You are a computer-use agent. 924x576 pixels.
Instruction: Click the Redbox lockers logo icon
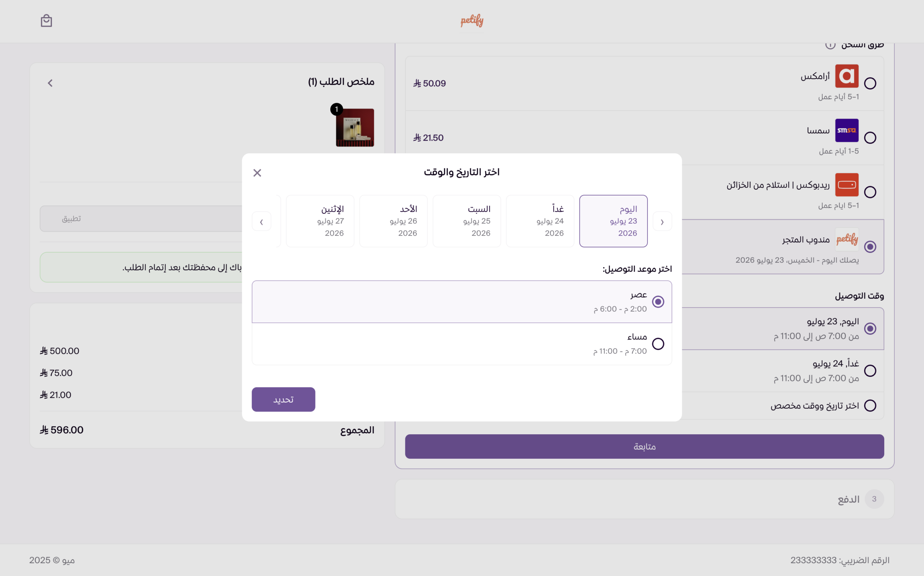[847, 185]
